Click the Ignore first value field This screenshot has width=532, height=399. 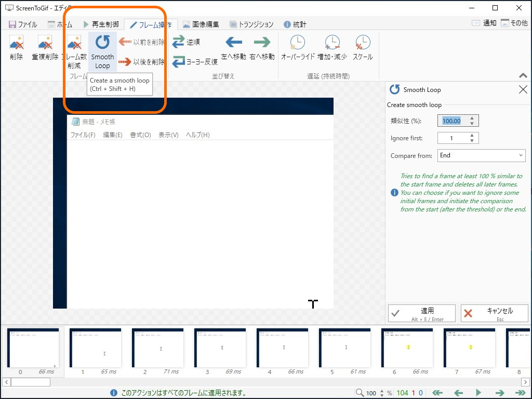pyautogui.click(x=453, y=138)
